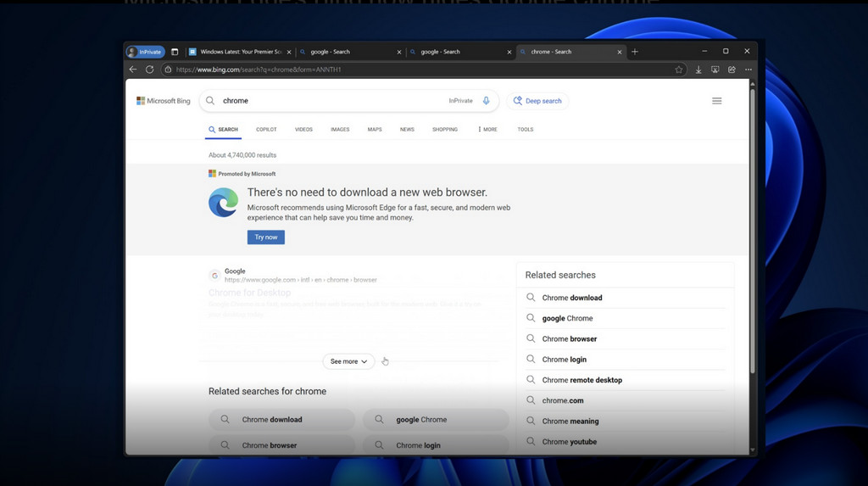Close the chrome - Search tab

(620, 52)
